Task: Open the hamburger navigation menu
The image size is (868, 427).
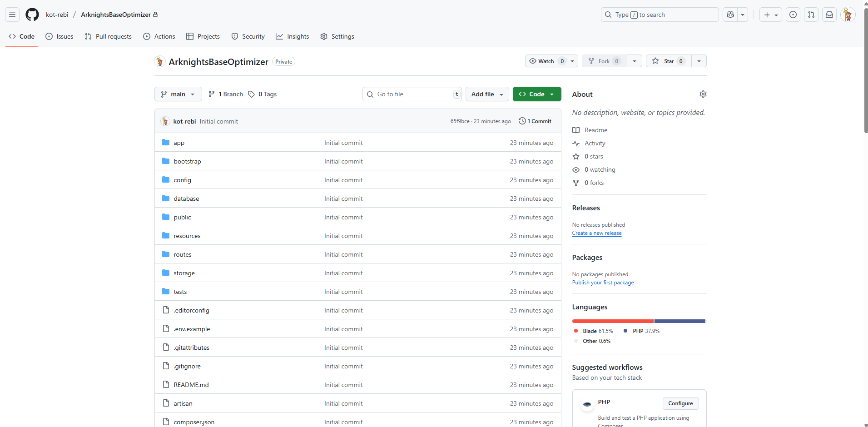Action: coord(12,15)
